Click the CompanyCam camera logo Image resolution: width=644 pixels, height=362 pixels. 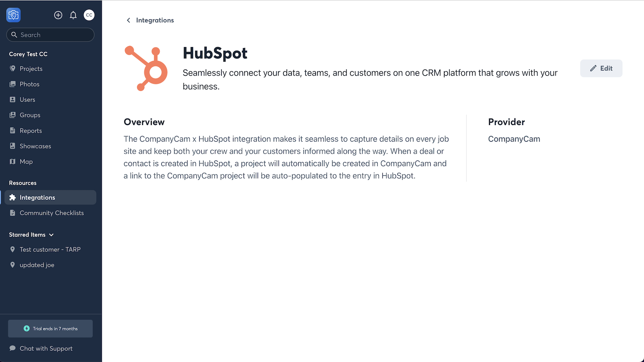13,15
